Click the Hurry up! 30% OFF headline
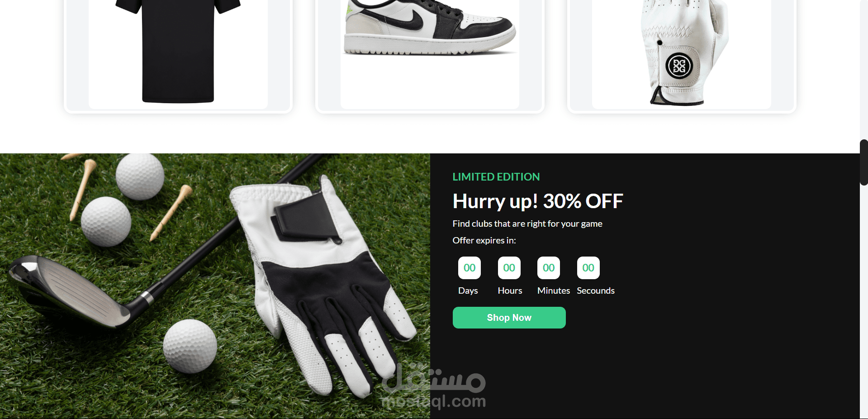The height and width of the screenshot is (419, 868). point(538,201)
